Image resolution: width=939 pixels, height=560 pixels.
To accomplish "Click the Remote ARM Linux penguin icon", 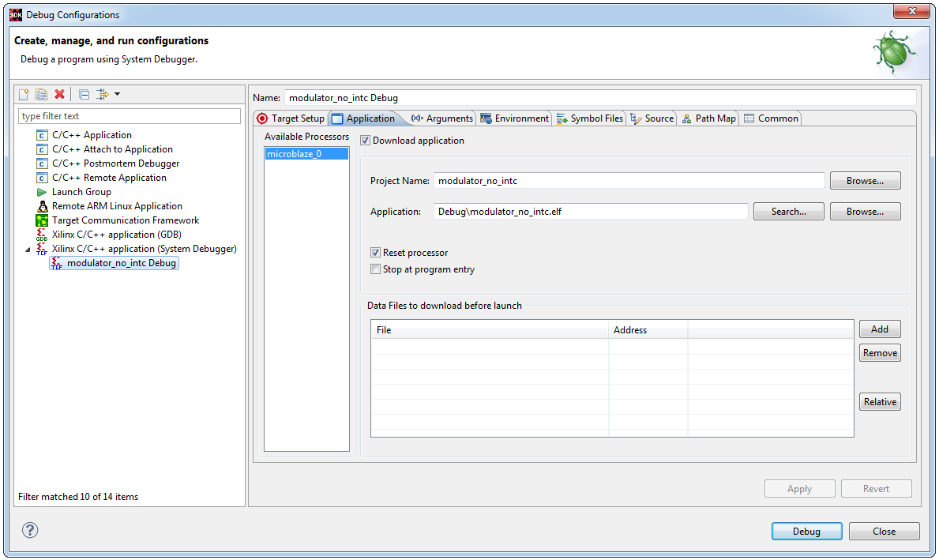I will click(x=42, y=206).
